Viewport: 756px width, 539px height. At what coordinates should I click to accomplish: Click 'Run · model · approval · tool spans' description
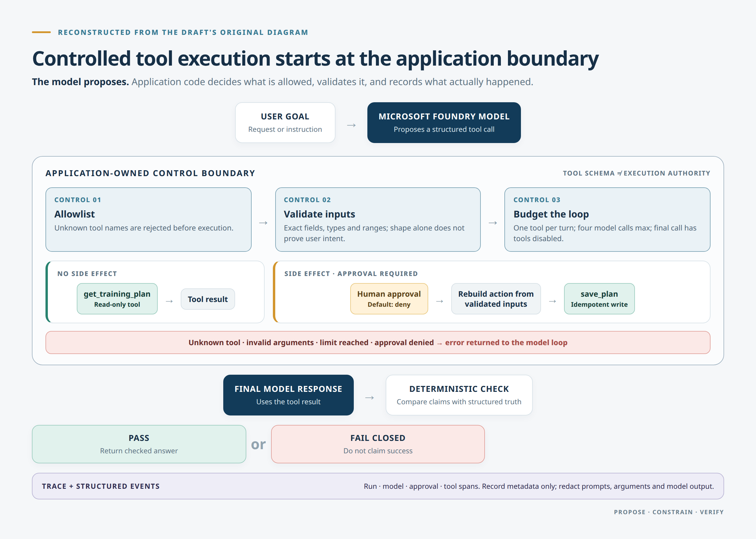click(x=539, y=486)
